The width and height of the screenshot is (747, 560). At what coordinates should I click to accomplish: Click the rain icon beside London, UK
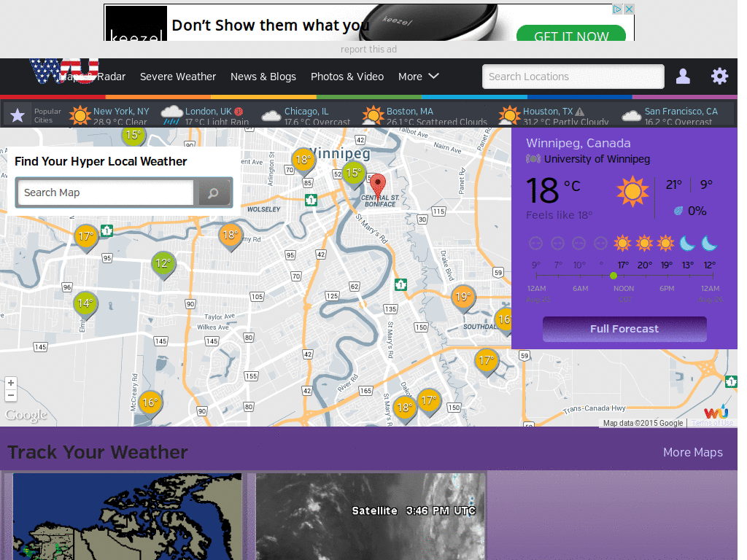tap(171, 114)
